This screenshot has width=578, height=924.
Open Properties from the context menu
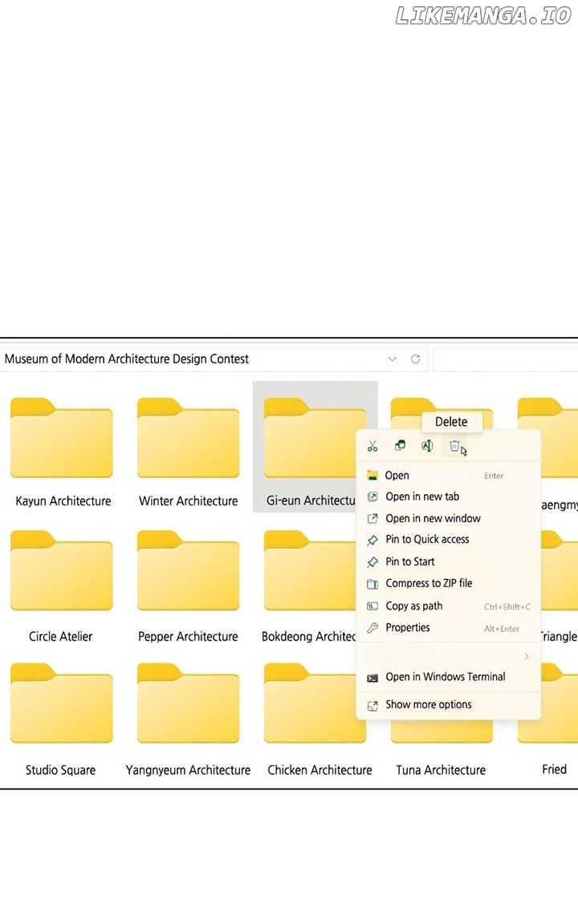(x=408, y=628)
